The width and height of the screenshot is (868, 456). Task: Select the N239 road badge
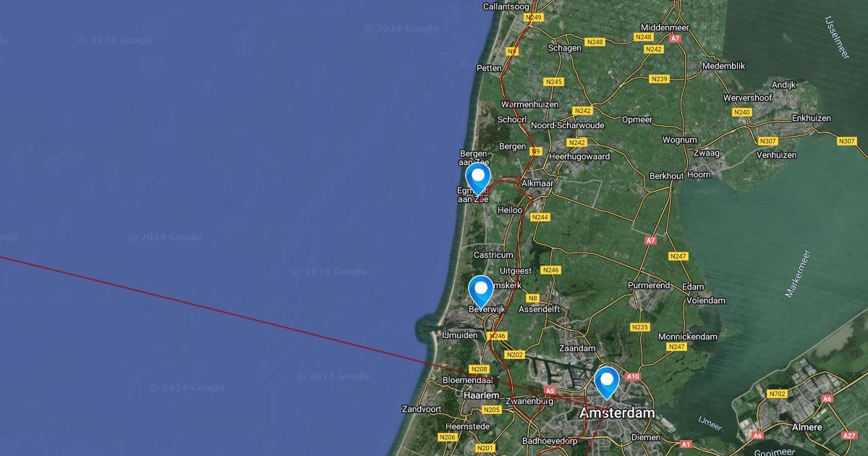point(659,79)
